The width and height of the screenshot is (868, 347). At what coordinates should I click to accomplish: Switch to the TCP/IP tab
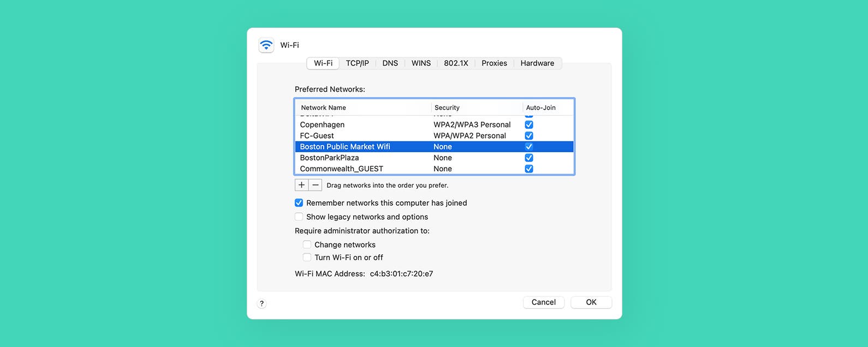[357, 63]
